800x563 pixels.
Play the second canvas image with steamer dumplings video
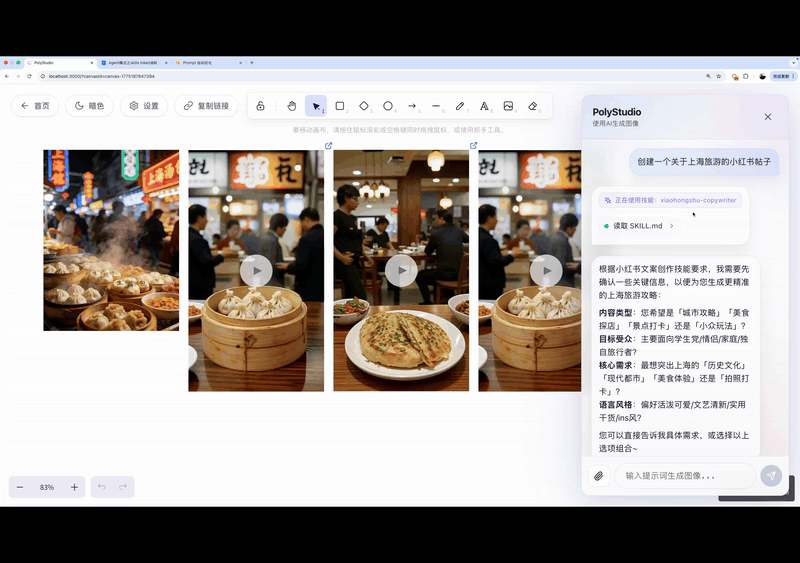[x=256, y=271]
